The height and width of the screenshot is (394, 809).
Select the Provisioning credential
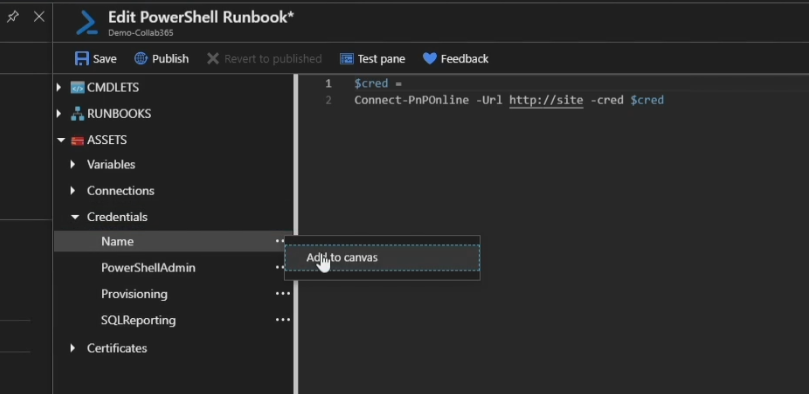point(134,294)
